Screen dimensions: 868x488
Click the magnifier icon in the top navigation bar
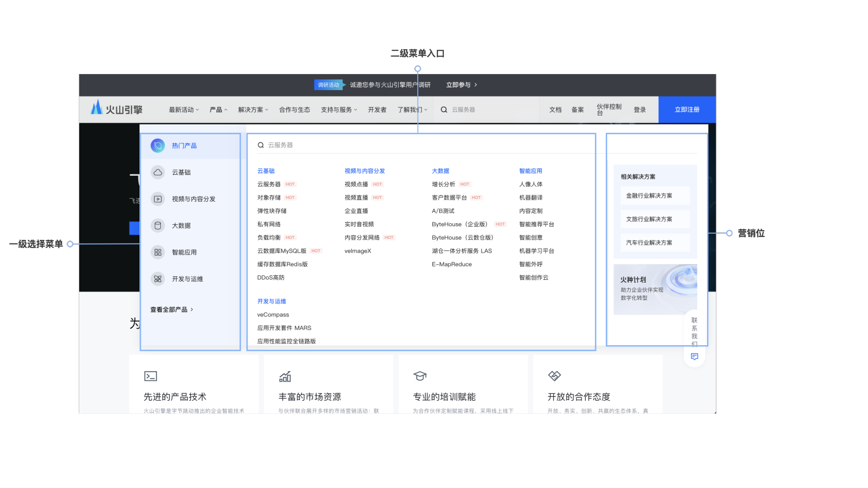444,110
